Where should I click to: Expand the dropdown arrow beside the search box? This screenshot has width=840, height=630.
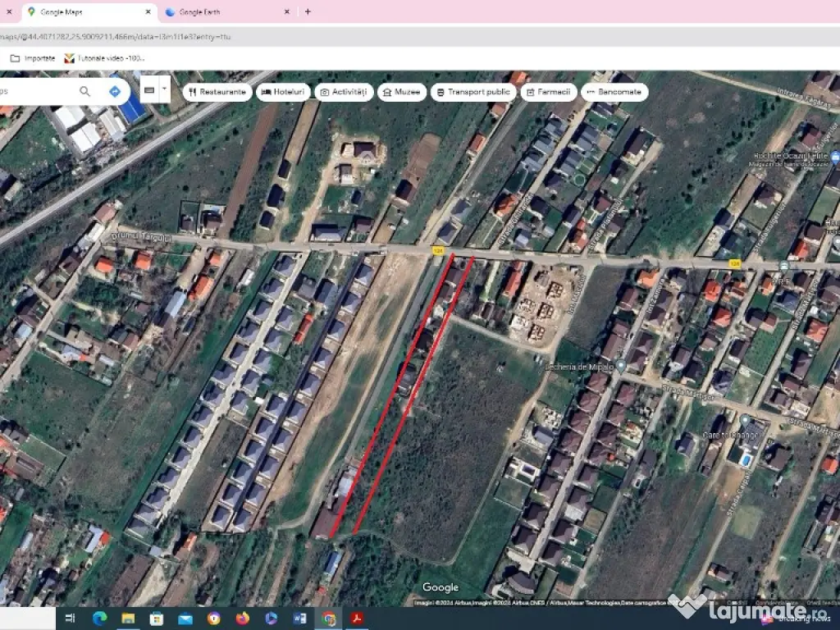(165, 89)
